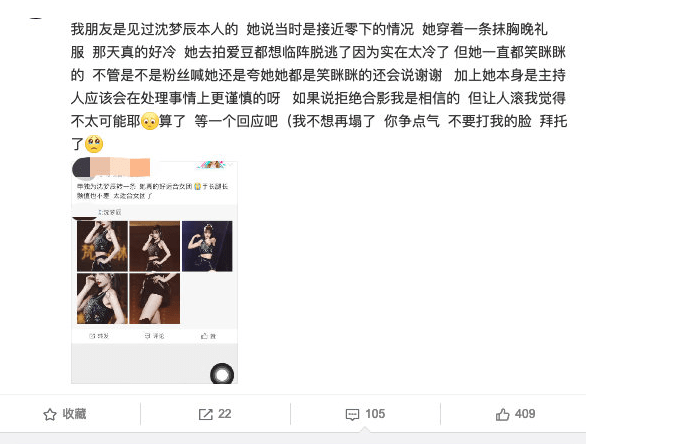Click the 409 likes count
This screenshot has width=686, height=444.
coord(525,414)
